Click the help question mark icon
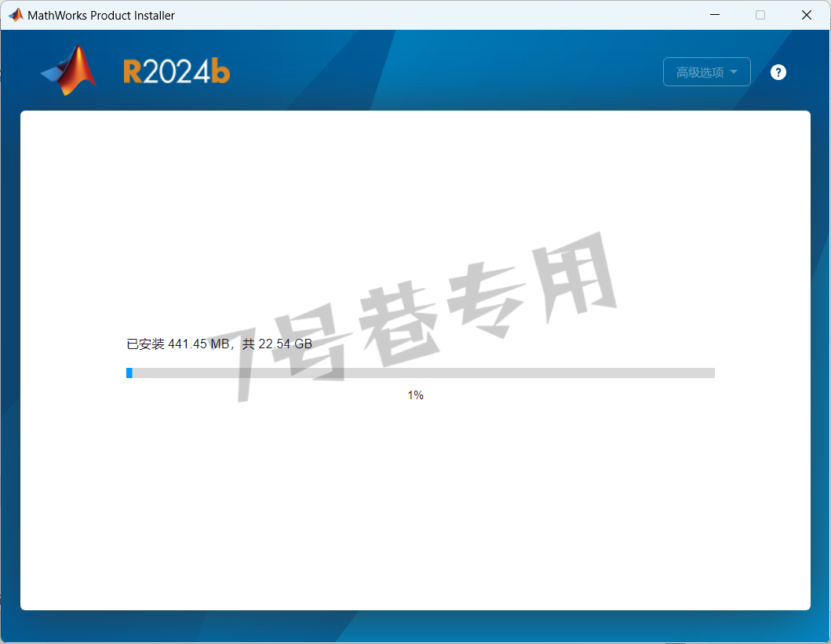The height and width of the screenshot is (644, 831). [x=778, y=72]
